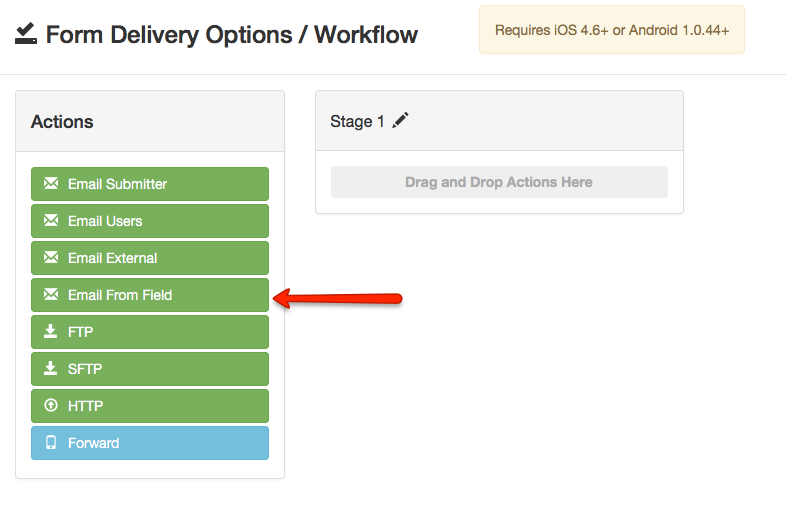Edit Stage 1 name with the pencil icon
786x507 pixels.
pos(401,121)
